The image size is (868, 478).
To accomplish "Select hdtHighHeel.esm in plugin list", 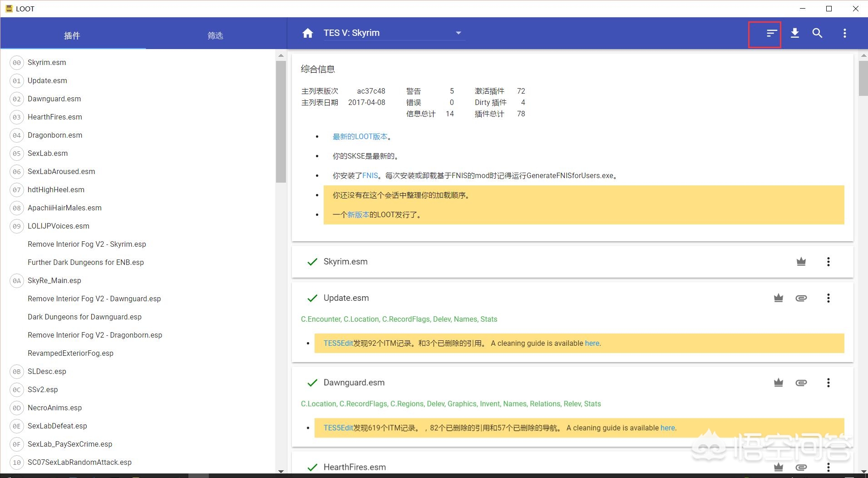I will point(56,189).
